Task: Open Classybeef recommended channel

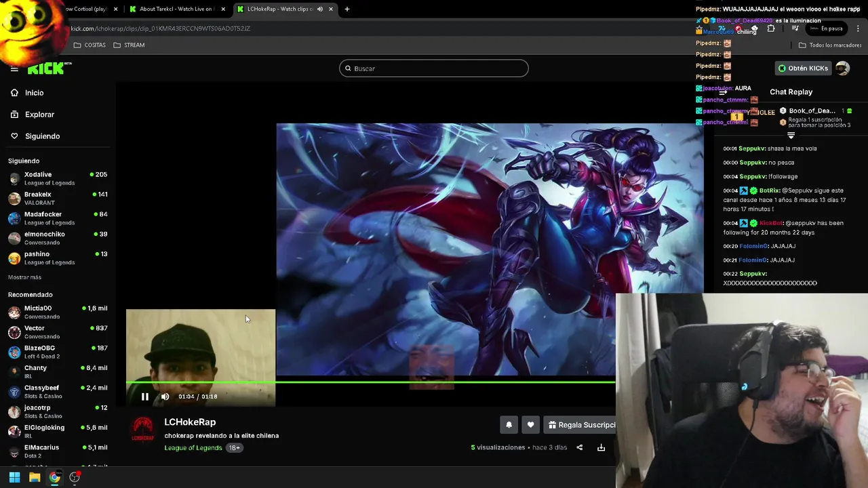Action: tap(58, 392)
